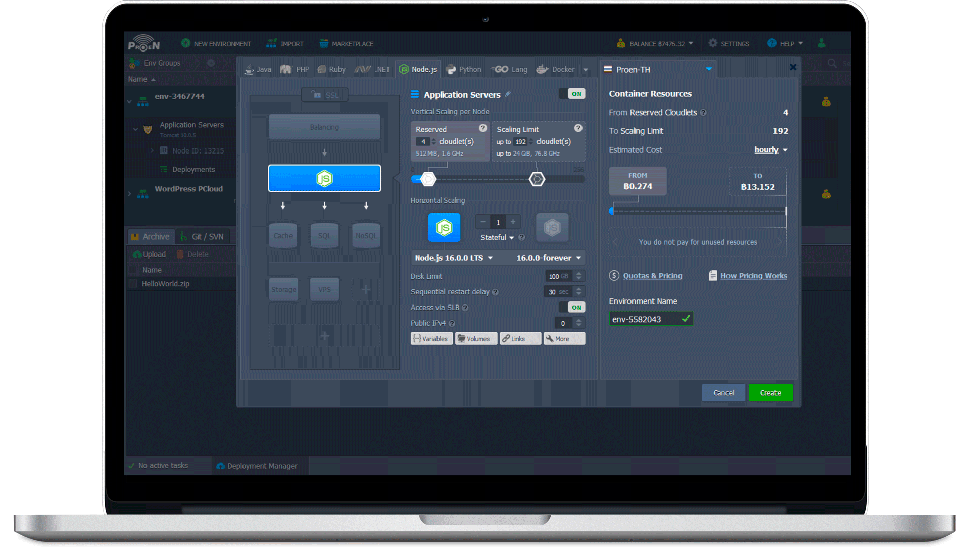Open New Environment wizard
Viewport: 970px width, 560px height.
216,44
